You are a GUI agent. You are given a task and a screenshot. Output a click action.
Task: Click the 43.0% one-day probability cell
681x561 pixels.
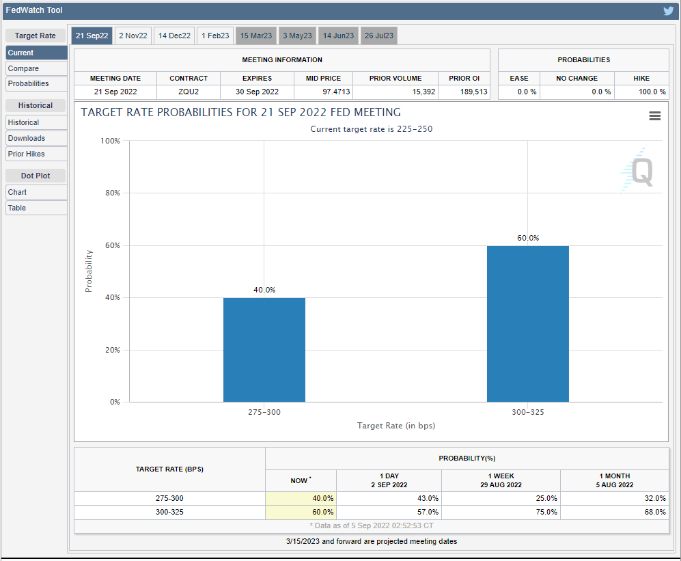(389, 498)
